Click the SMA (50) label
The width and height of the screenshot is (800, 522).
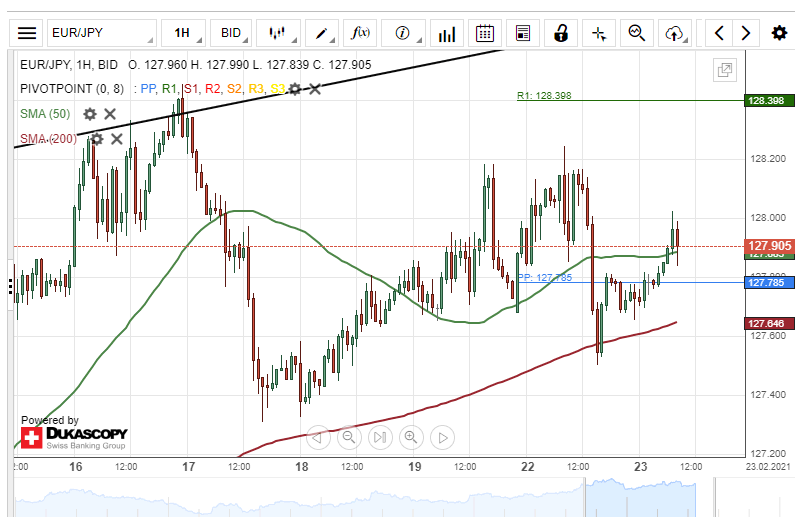click(45, 114)
